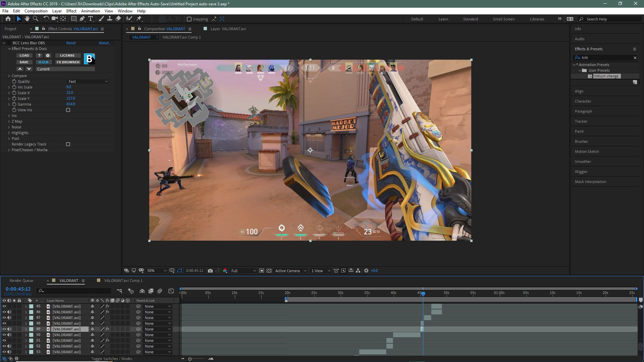The height and width of the screenshot is (362, 644).
Task: Adjust the timeline zoom slider
Action: pyautogui.click(x=190, y=359)
